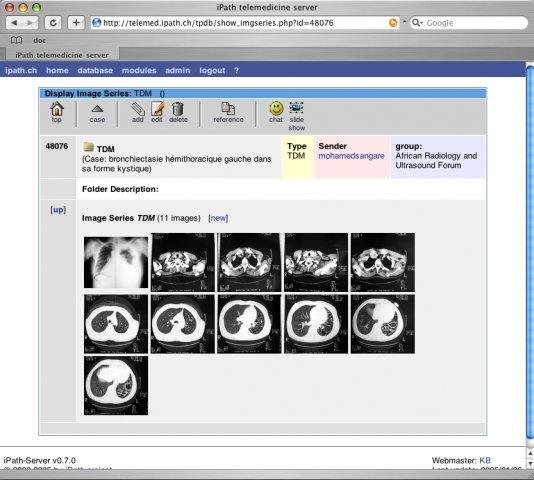
Task: Click the edit pencil icon
Action: tap(157, 109)
